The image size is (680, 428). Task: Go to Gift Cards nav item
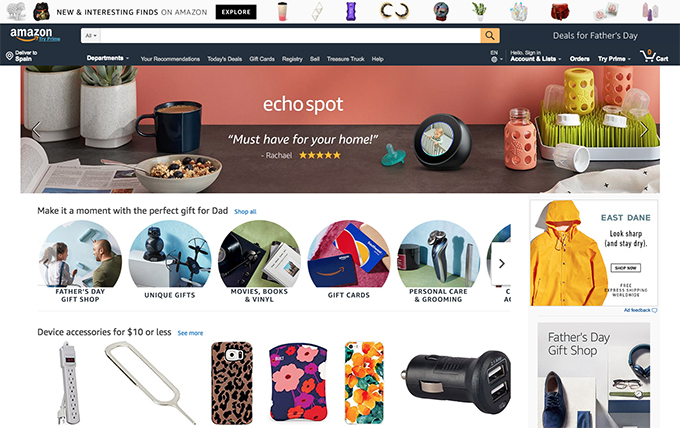(262, 59)
